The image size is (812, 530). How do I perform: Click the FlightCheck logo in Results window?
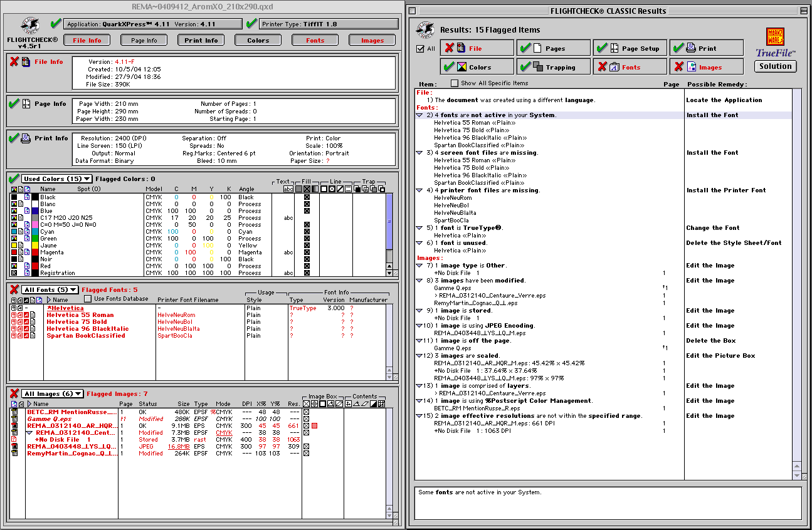tap(426, 29)
